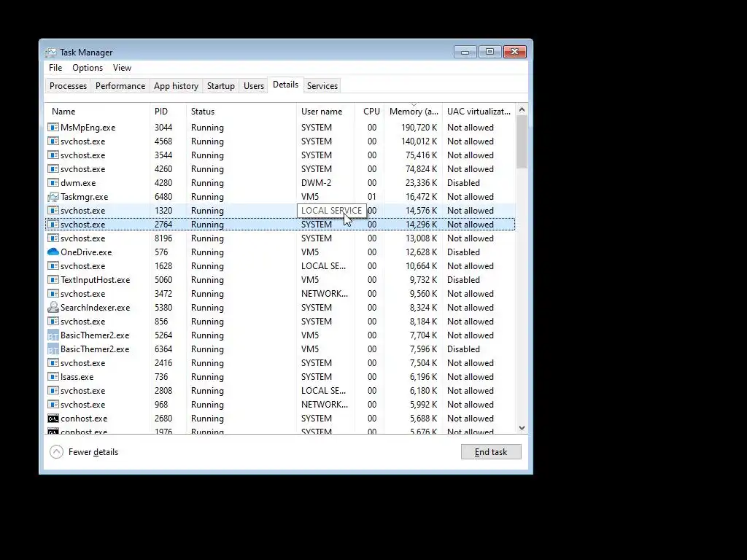Switch to the Services tab
Screen dimensions: 747x560
pos(322,86)
